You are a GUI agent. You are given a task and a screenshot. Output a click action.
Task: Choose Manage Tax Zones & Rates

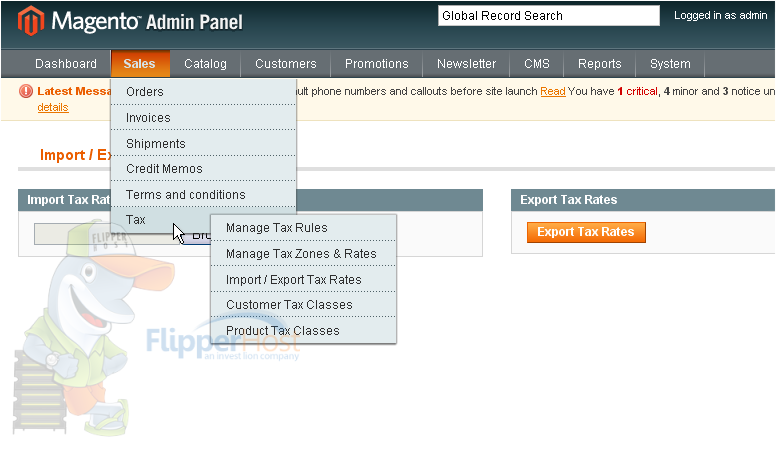pos(303,253)
